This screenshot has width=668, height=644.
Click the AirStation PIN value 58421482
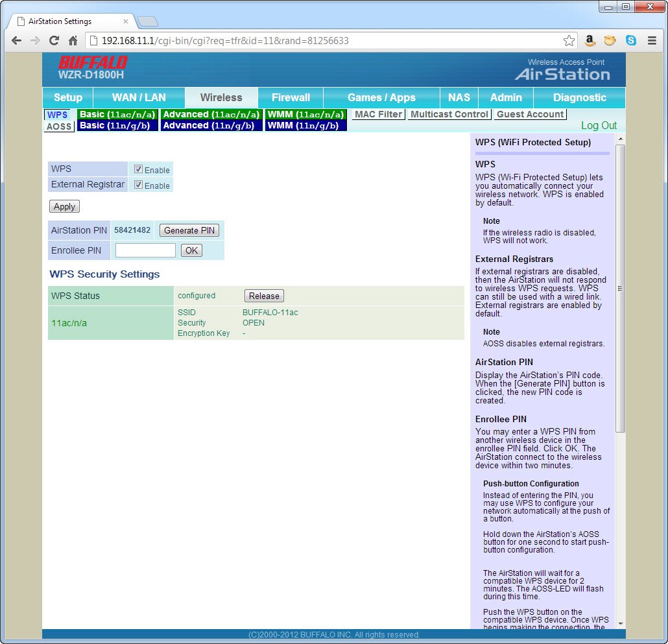coord(132,230)
